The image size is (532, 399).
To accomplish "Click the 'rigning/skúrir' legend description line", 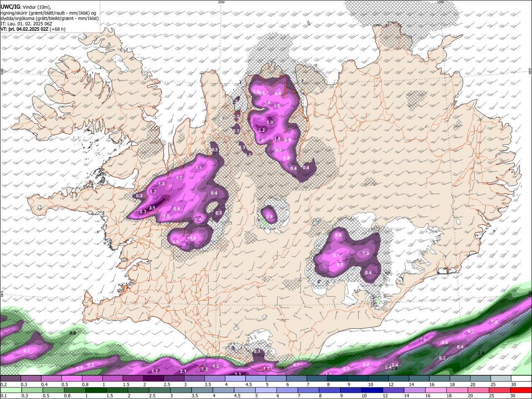I will coord(48,13).
